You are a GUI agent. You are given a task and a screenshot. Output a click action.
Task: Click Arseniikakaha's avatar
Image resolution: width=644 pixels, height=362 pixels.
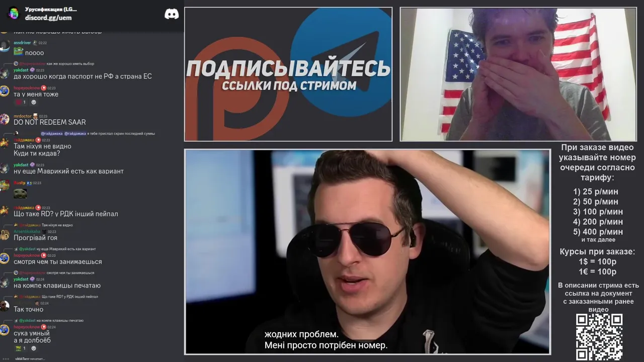click(5, 235)
